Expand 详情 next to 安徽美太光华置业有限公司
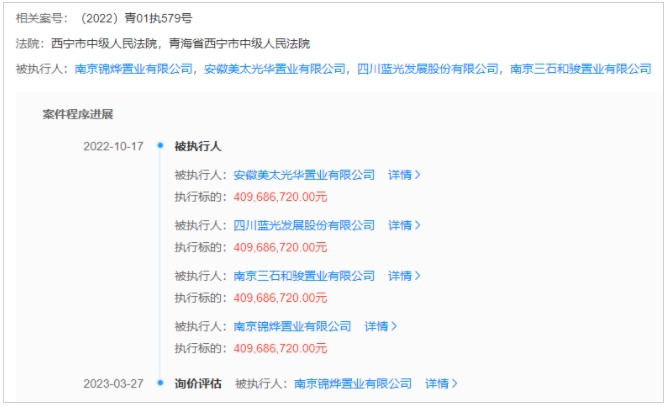667x406 pixels. coord(404,174)
